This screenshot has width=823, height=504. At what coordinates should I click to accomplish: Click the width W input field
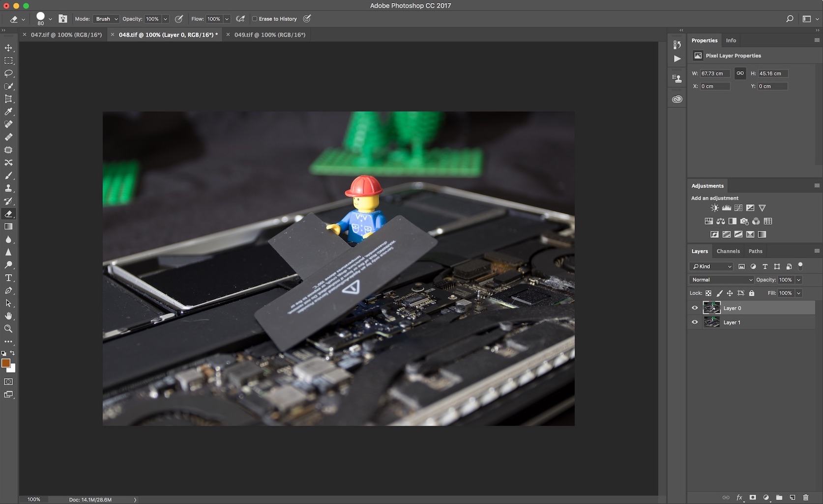click(x=715, y=73)
